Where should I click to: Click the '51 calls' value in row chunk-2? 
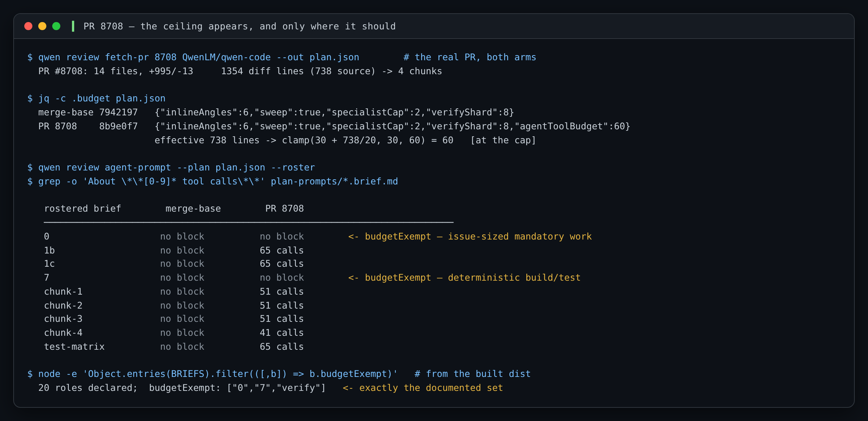(x=282, y=306)
